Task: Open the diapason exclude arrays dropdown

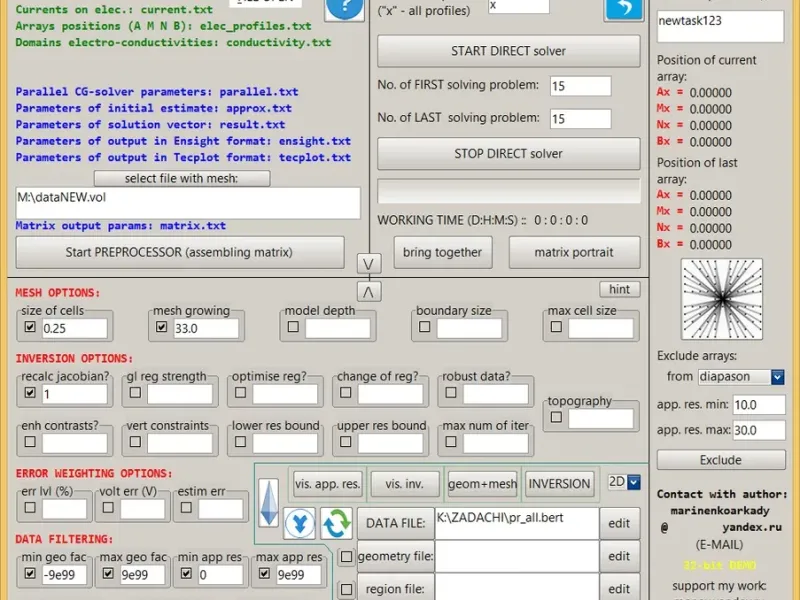Action: (x=776, y=377)
